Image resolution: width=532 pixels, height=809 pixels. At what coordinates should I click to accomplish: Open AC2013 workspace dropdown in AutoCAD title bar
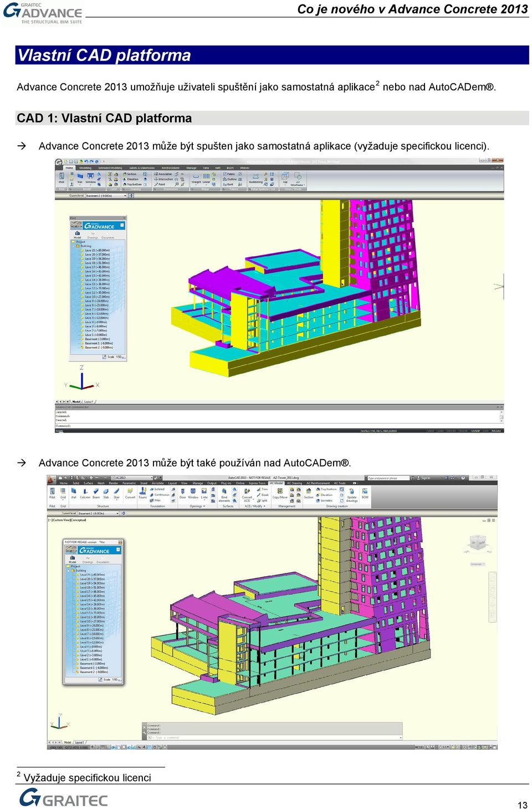pos(132,477)
